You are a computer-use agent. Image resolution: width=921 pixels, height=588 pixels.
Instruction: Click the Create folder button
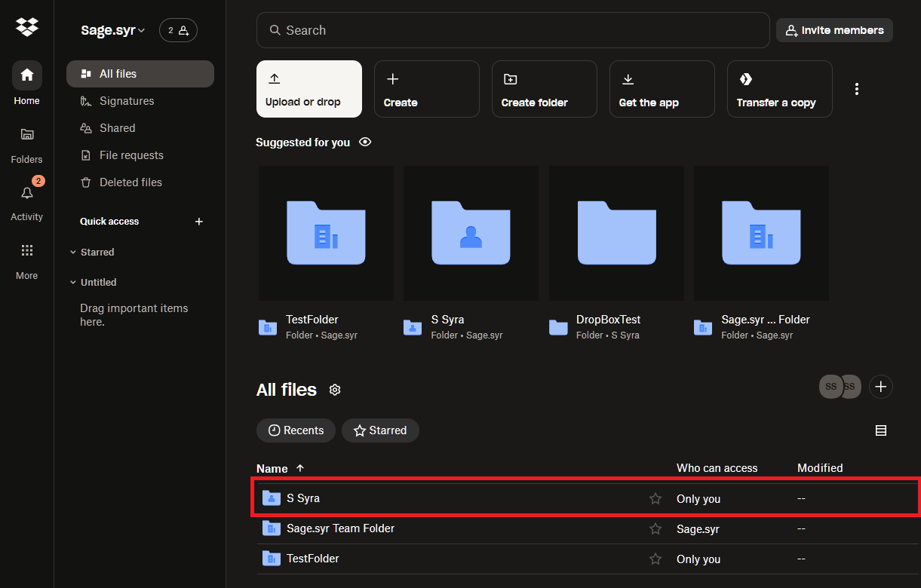point(545,89)
